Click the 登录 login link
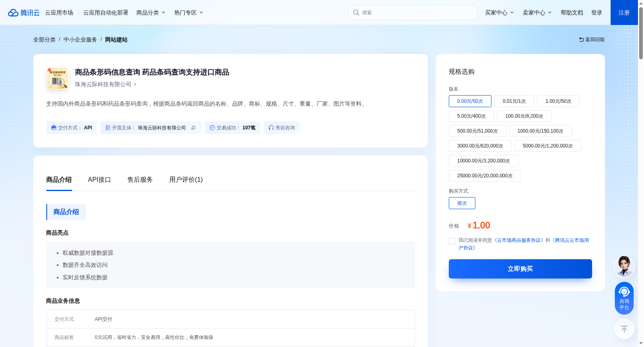644x347 pixels. (597, 12)
